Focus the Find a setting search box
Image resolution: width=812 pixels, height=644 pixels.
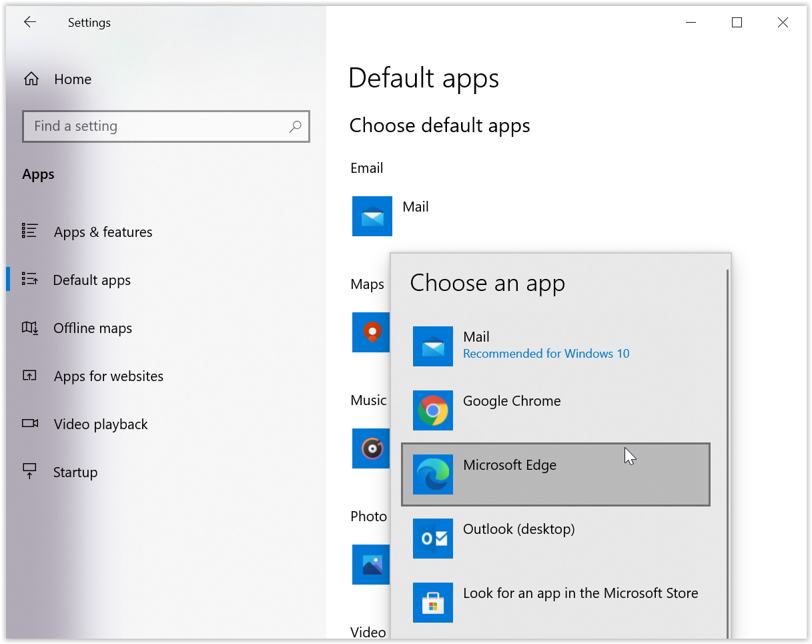(x=166, y=126)
